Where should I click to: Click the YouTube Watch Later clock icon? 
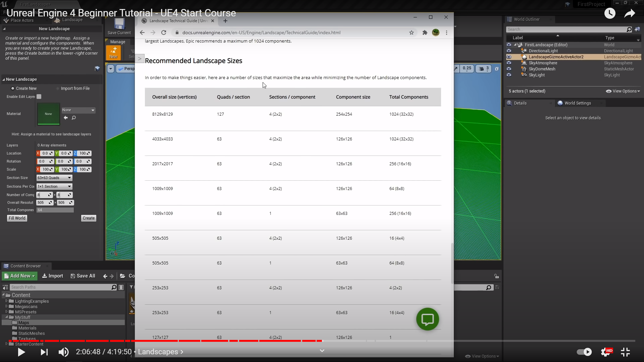[610, 13]
